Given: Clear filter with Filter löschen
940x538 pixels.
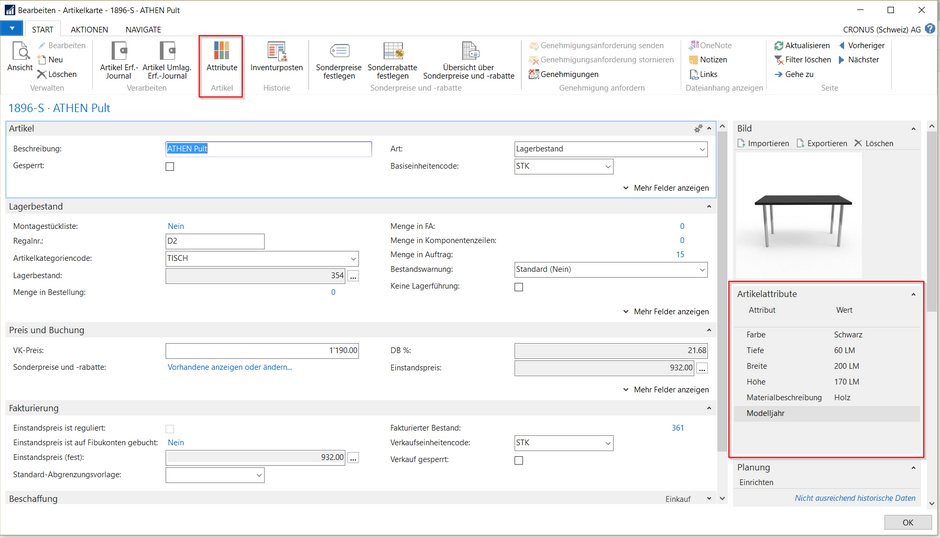Looking at the screenshot, I should [803, 60].
